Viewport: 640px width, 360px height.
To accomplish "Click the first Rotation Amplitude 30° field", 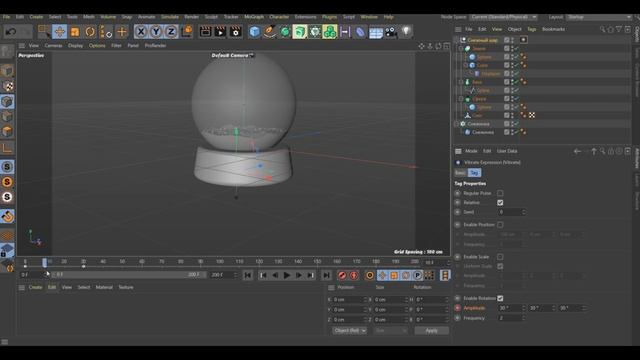I will coord(510,308).
